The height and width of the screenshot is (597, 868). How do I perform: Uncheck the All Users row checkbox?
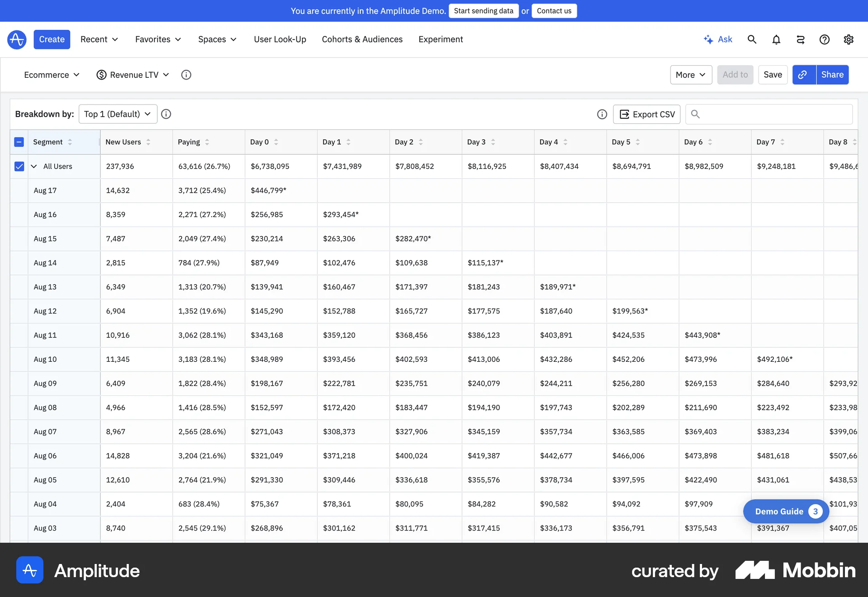click(x=19, y=166)
